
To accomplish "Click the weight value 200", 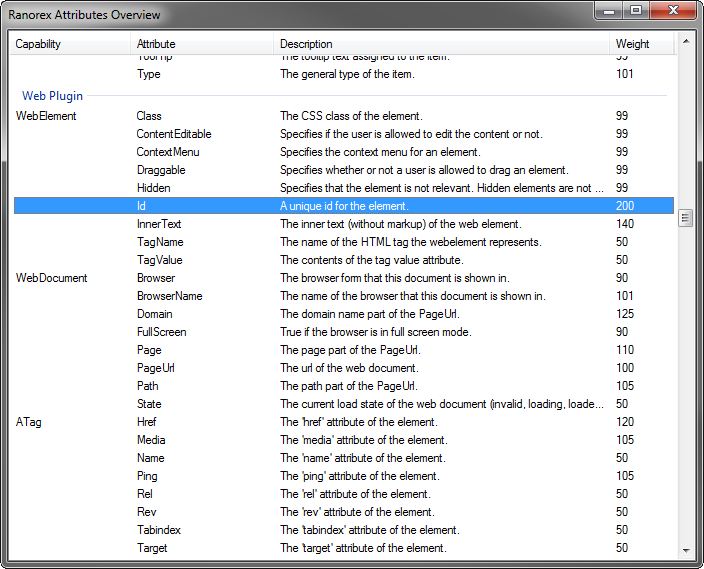I will [625, 206].
